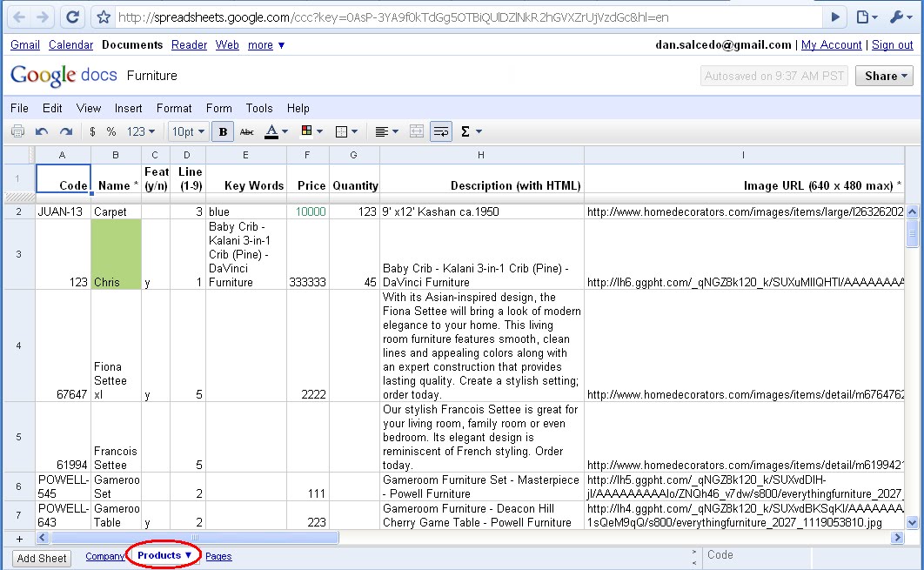Image resolution: width=924 pixels, height=570 pixels.
Task: Open the View menu
Action: (89, 108)
